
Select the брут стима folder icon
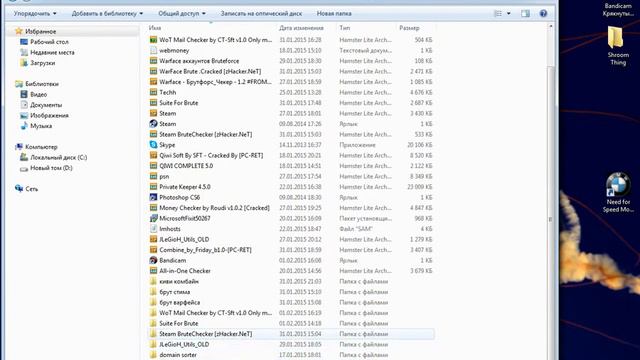point(153,292)
